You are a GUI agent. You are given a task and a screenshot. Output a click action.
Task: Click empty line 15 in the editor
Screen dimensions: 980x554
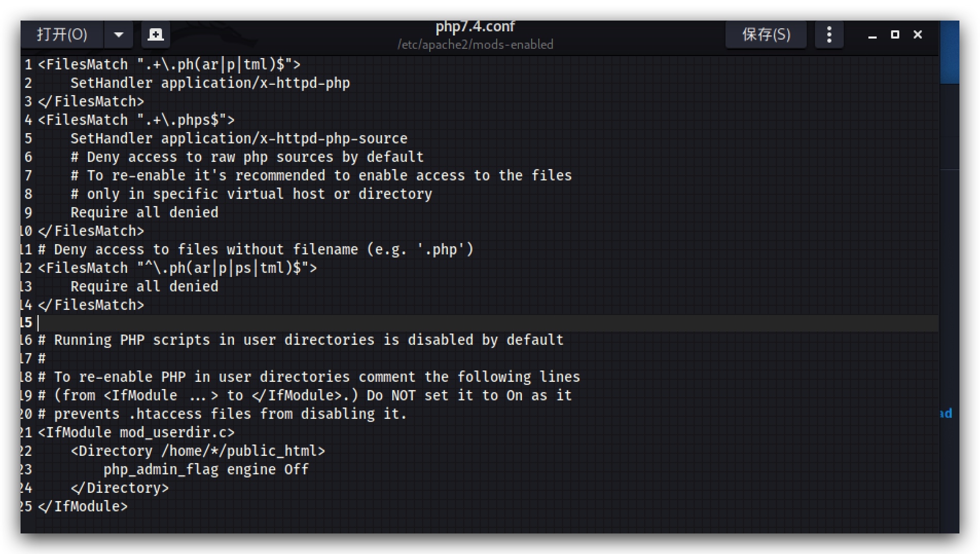tap(487, 323)
